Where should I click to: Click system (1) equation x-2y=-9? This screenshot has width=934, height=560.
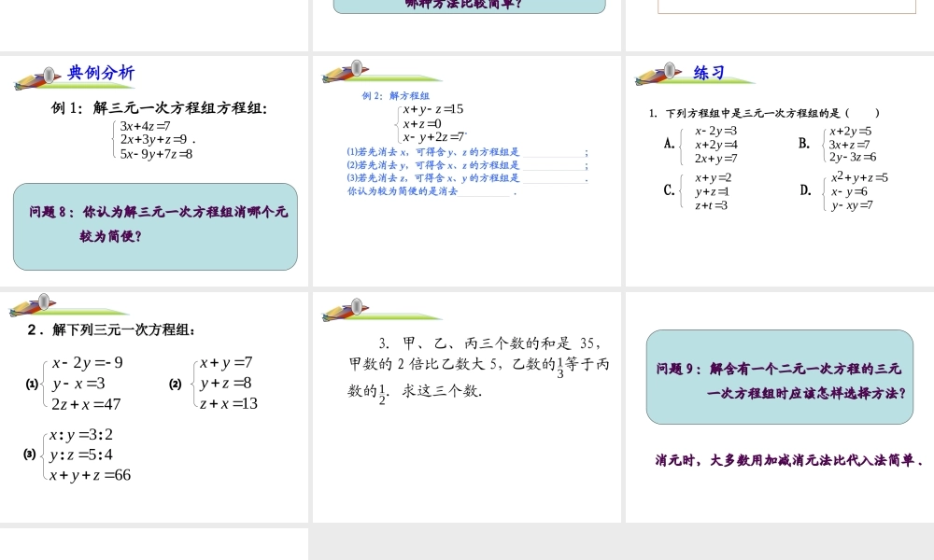[x=88, y=363]
